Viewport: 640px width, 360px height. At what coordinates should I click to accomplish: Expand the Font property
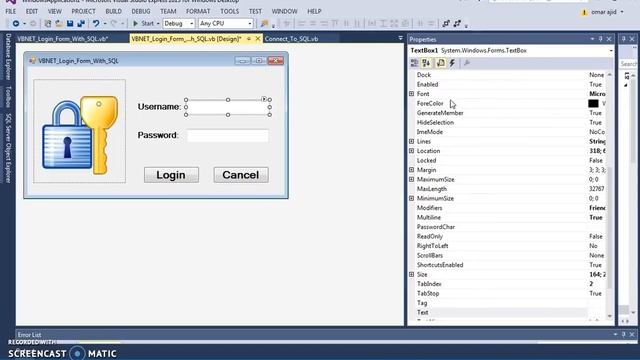411,94
